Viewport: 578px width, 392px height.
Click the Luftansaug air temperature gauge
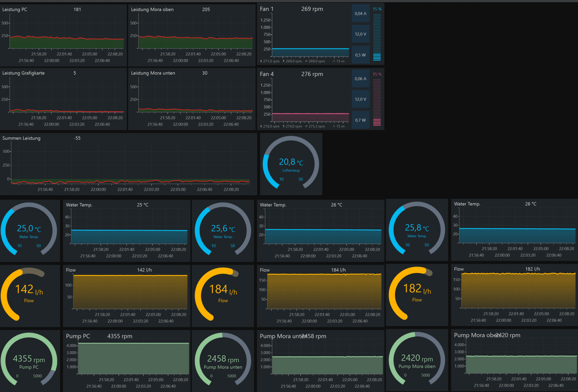point(291,164)
